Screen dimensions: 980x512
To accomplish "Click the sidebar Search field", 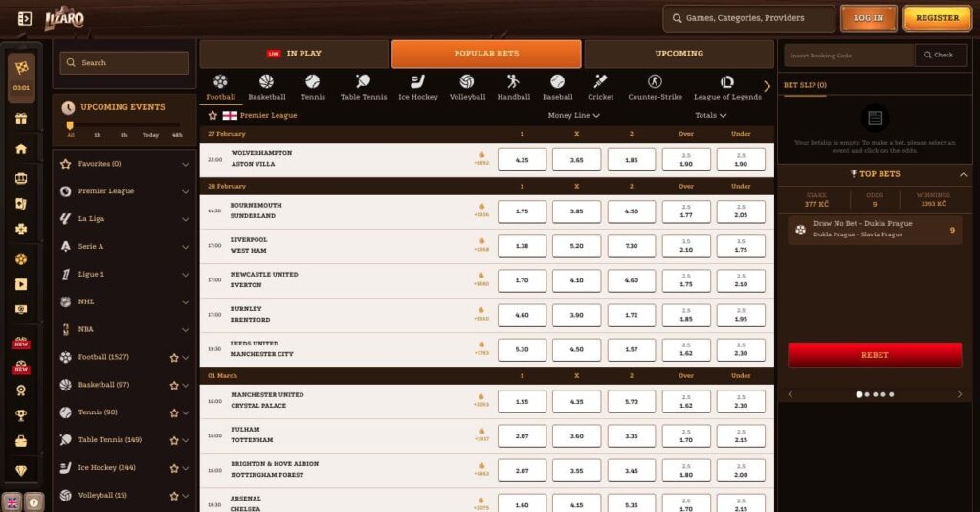I will pyautogui.click(x=124, y=62).
